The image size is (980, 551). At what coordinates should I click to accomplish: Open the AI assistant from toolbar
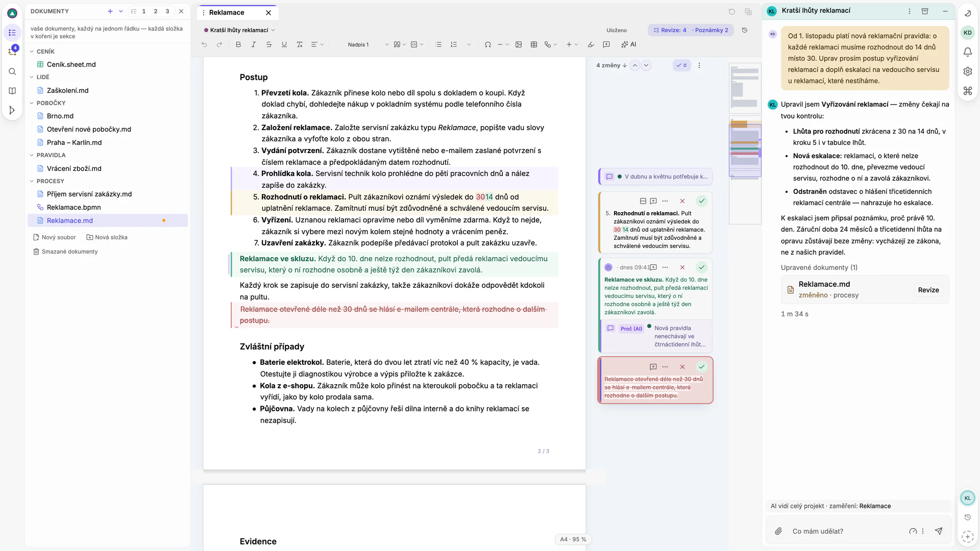(x=629, y=45)
